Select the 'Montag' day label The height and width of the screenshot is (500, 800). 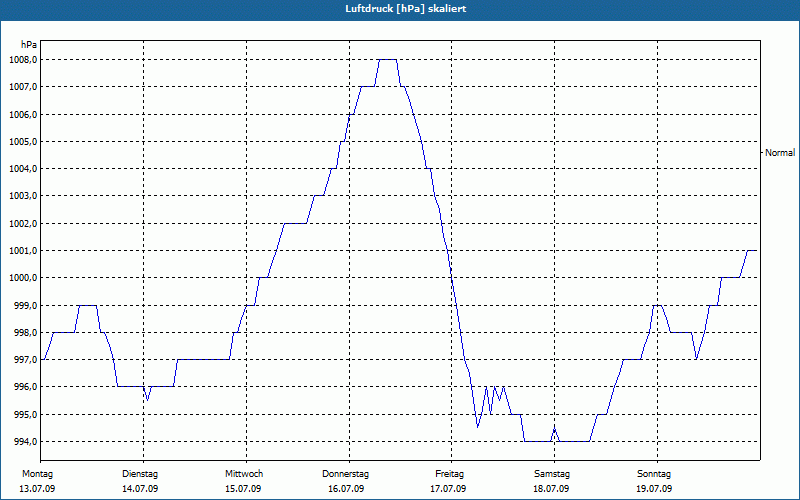click(37, 474)
